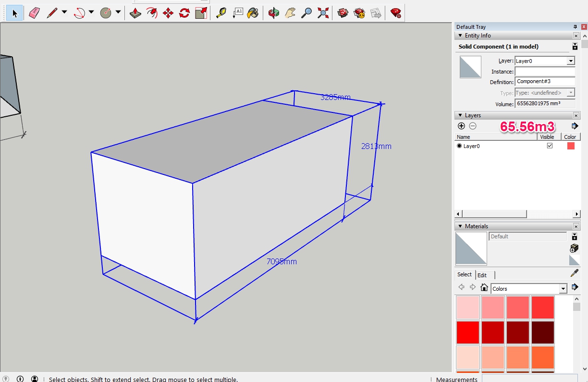This screenshot has height=382, width=588.
Task: Click the Zoom Extents tool
Action: (323, 13)
